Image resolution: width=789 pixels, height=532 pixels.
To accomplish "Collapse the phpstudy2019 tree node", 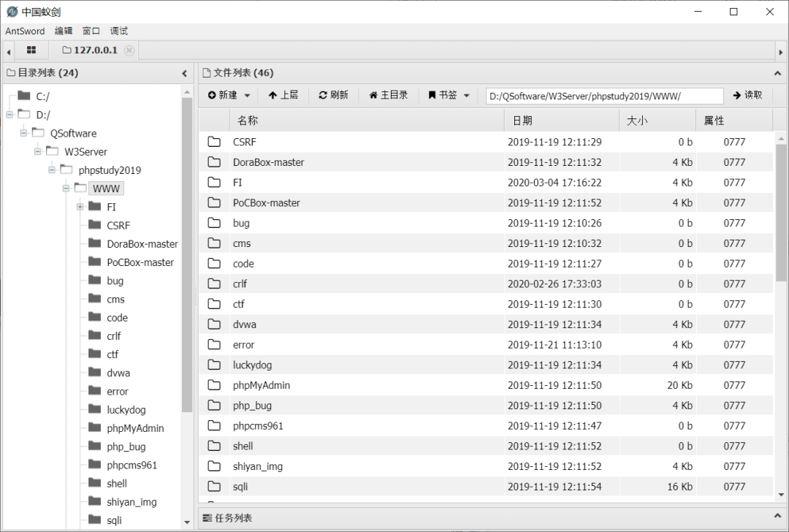I will click(x=52, y=170).
